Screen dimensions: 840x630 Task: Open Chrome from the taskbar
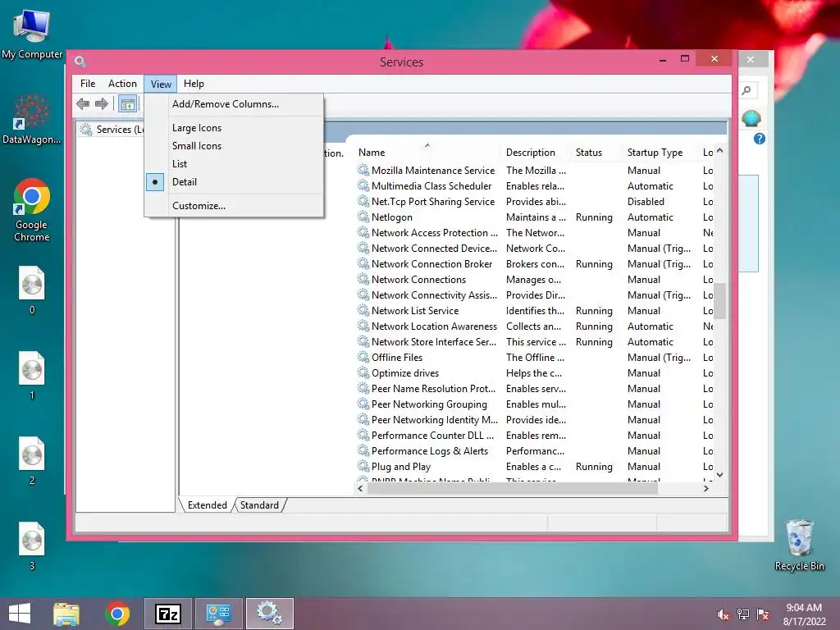(x=117, y=614)
